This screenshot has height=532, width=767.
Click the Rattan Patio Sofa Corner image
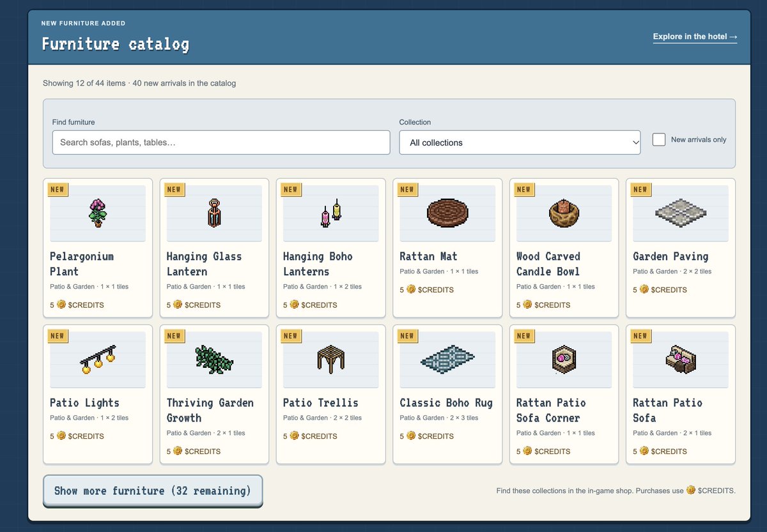point(564,359)
